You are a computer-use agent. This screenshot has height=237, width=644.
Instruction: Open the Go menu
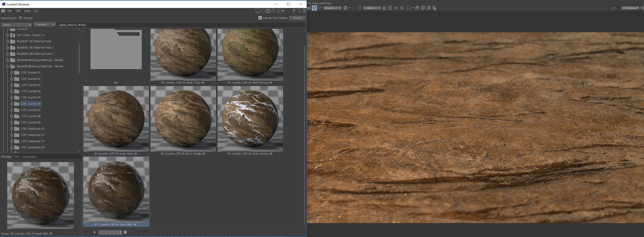pyautogui.click(x=36, y=11)
